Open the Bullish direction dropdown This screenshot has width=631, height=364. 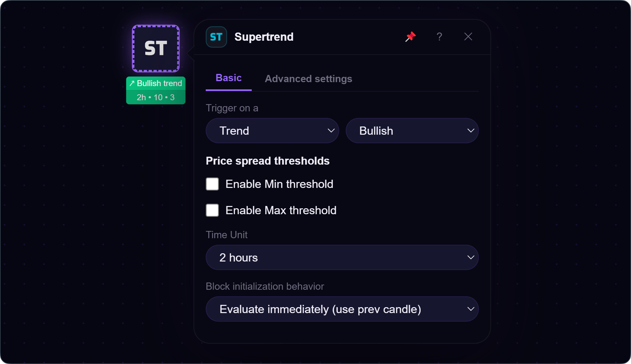[x=412, y=131]
